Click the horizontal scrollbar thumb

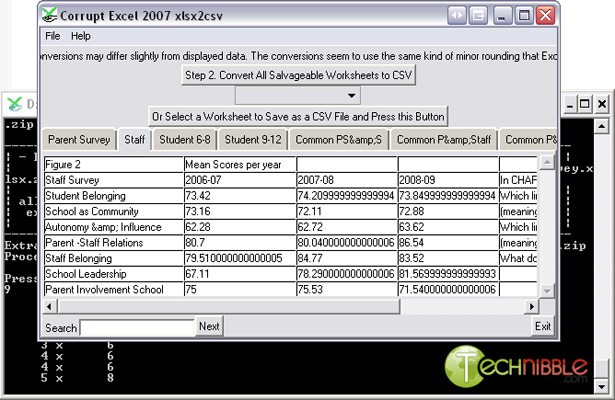[x=229, y=306]
